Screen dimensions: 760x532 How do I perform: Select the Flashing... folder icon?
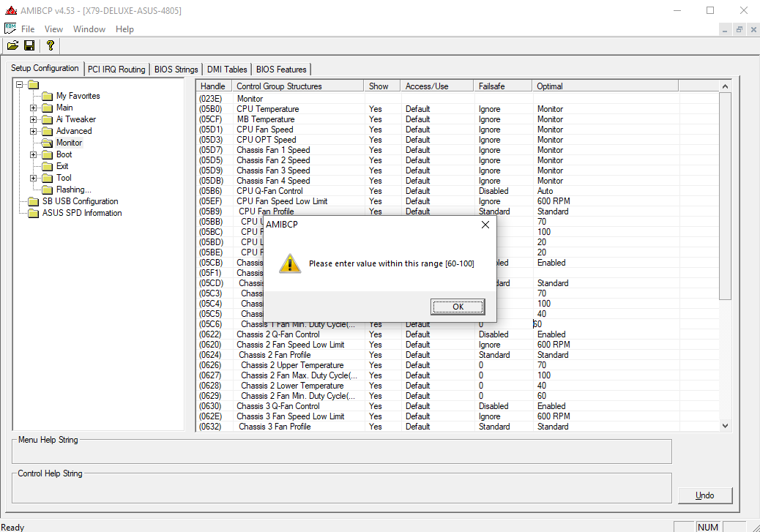[47, 190]
